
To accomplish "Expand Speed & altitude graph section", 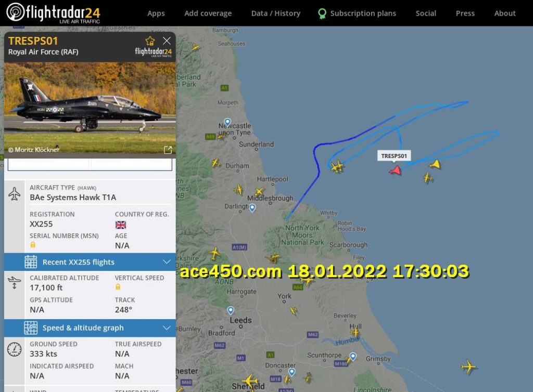I will (x=90, y=328).
